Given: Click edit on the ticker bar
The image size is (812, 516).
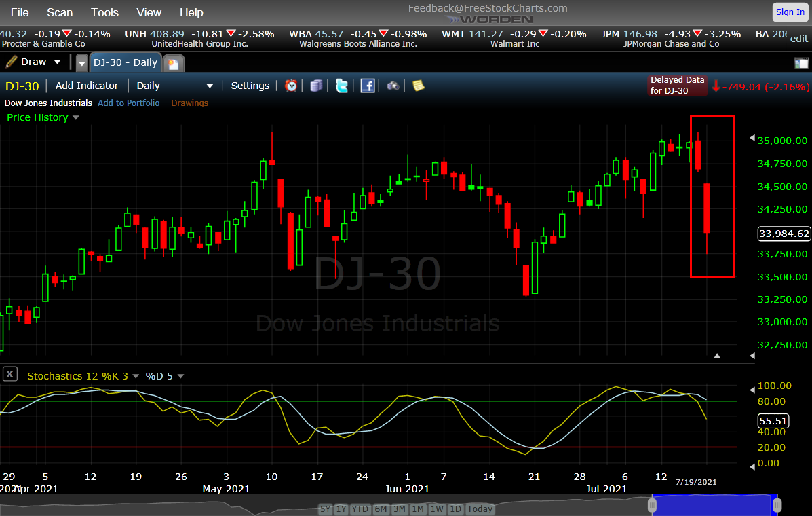Looking at the screenshot, I should tap(799, 38).
